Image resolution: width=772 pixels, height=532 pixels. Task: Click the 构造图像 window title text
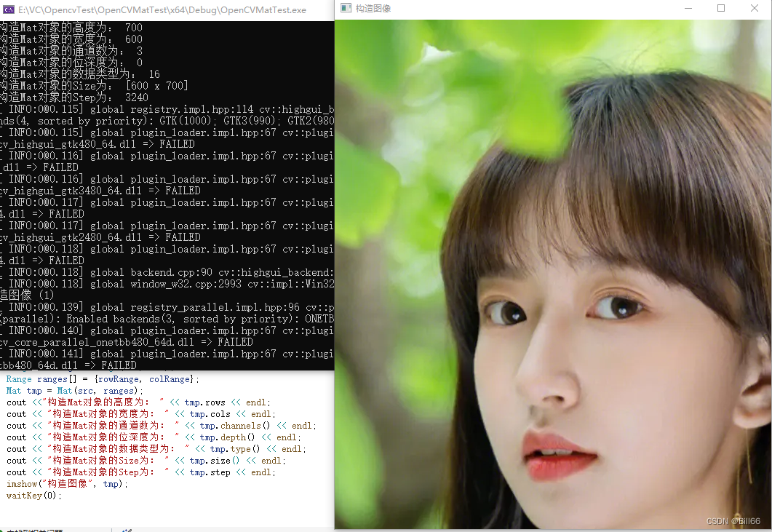click(x=373, y=9)
